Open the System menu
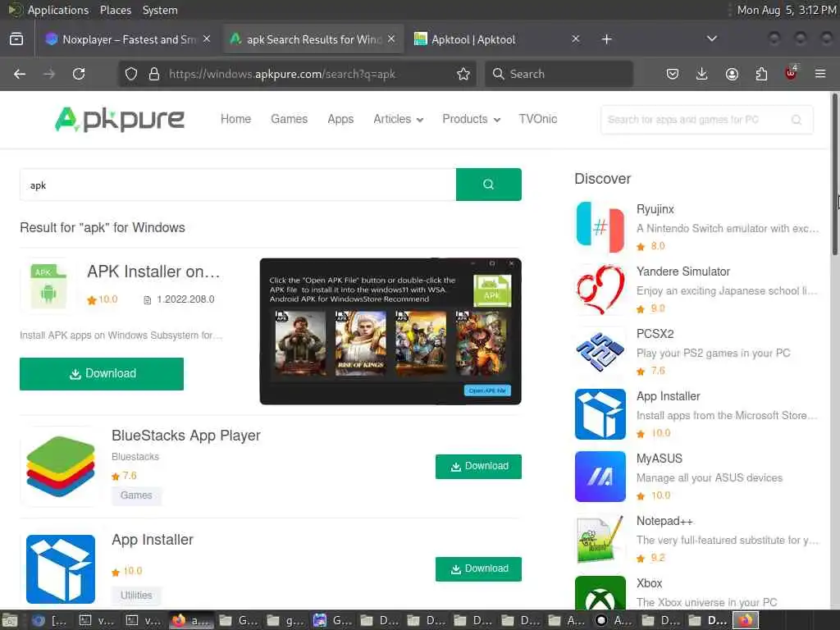The width and height of the screenshot is (840, 630). coord(160,10)
